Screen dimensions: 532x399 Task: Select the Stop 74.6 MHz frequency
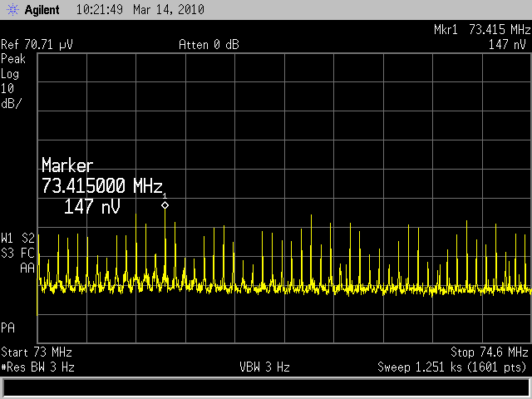pyautogui.click(x=489, y=352)
